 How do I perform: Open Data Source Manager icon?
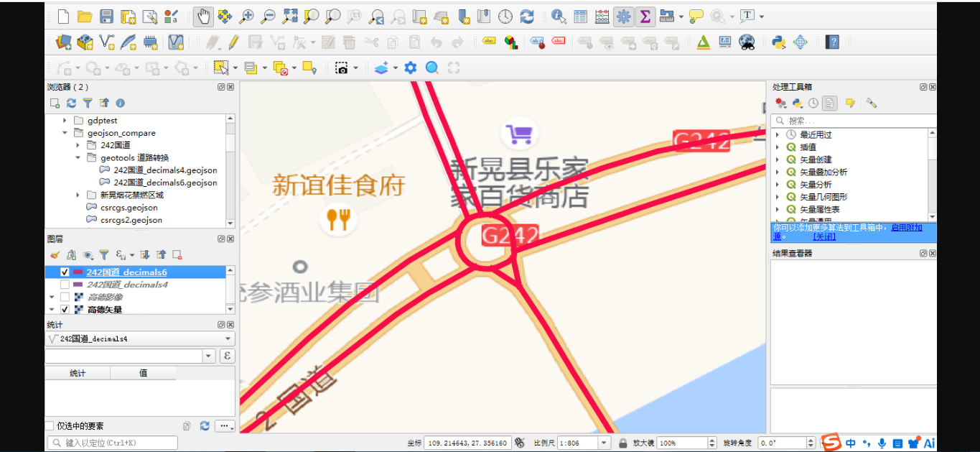pos(63,42)
